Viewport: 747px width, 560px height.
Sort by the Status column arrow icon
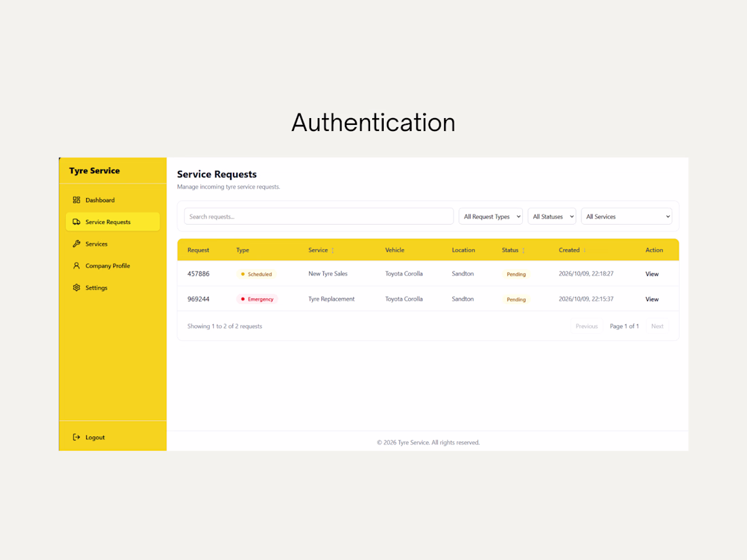(x=524, y=250)
